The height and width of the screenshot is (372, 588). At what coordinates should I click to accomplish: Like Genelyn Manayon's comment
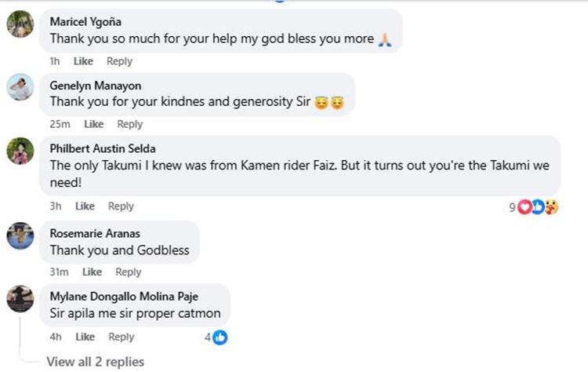[94, 124]
